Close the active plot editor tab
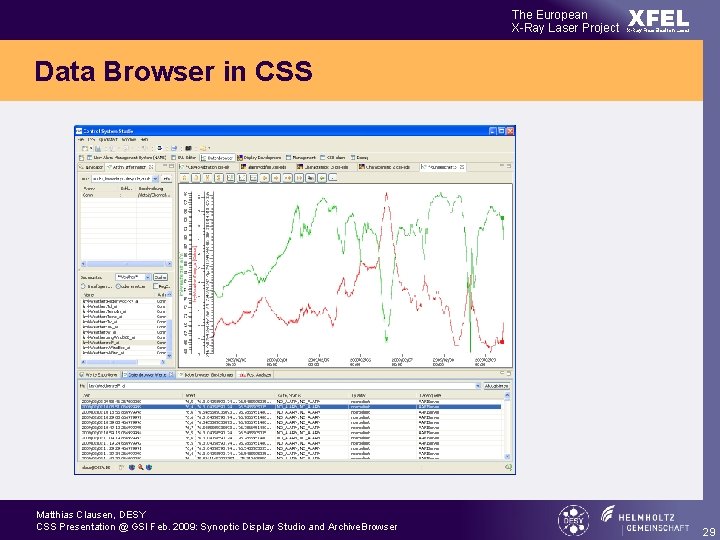 462,167
